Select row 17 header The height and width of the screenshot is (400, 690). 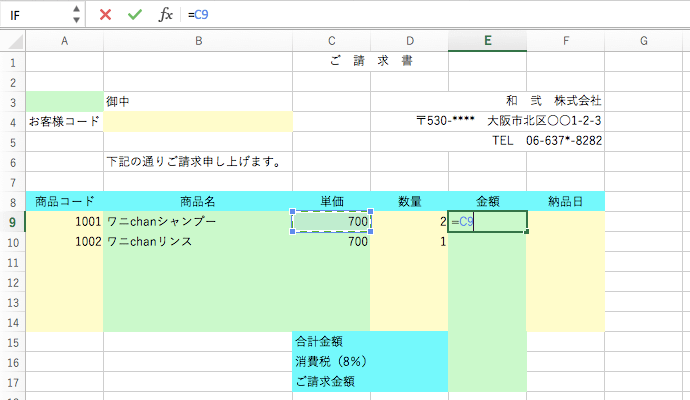[13, 382]
